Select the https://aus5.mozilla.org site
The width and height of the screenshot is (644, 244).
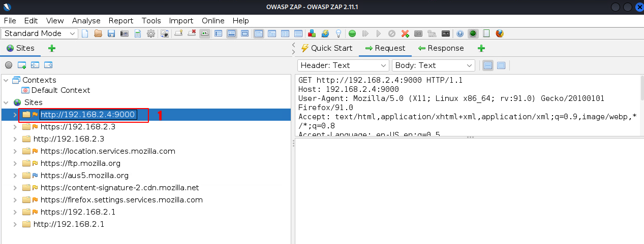(x=84, y=176)
